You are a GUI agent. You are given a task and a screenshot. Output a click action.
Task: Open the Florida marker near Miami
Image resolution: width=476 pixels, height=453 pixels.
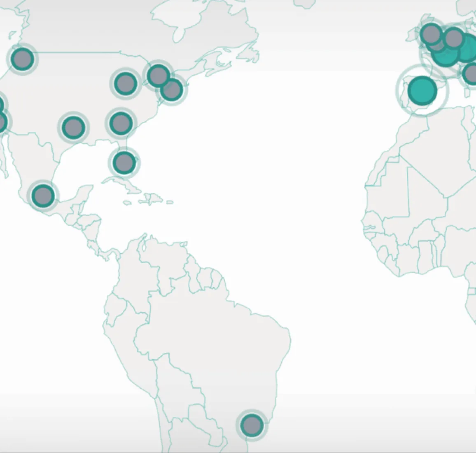[124, 162]
